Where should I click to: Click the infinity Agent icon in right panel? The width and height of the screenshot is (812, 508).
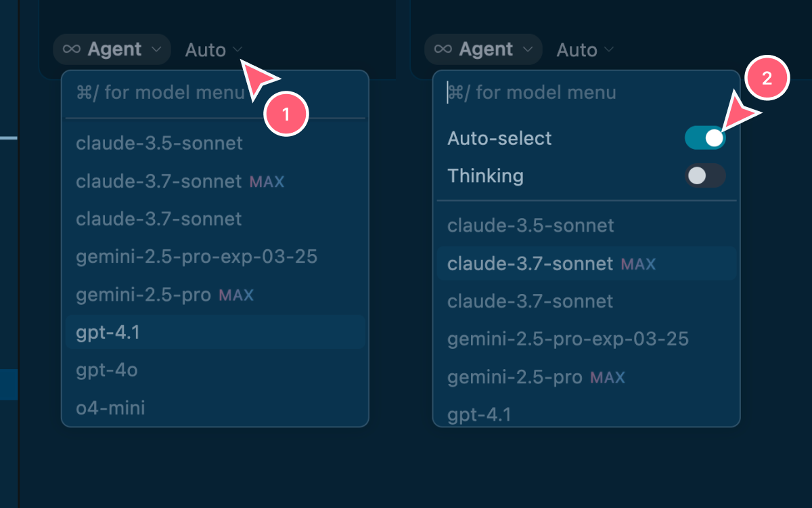(x=443, y=49)
